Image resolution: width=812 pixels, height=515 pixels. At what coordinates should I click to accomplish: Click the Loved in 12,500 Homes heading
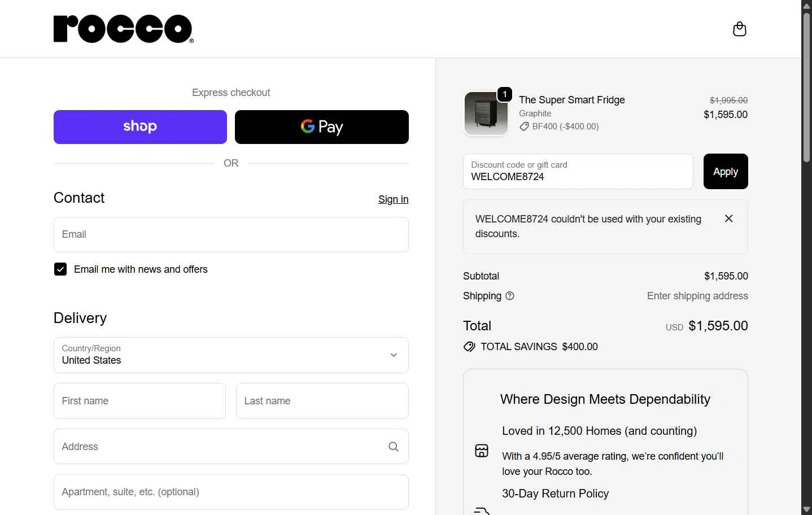click(600, 431)
